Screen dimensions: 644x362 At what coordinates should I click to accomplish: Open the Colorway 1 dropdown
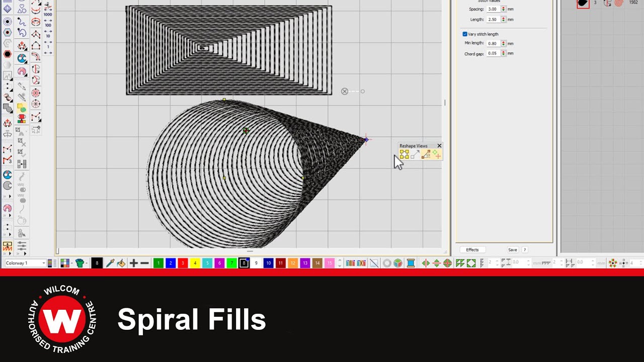click(x=25, y=263)
